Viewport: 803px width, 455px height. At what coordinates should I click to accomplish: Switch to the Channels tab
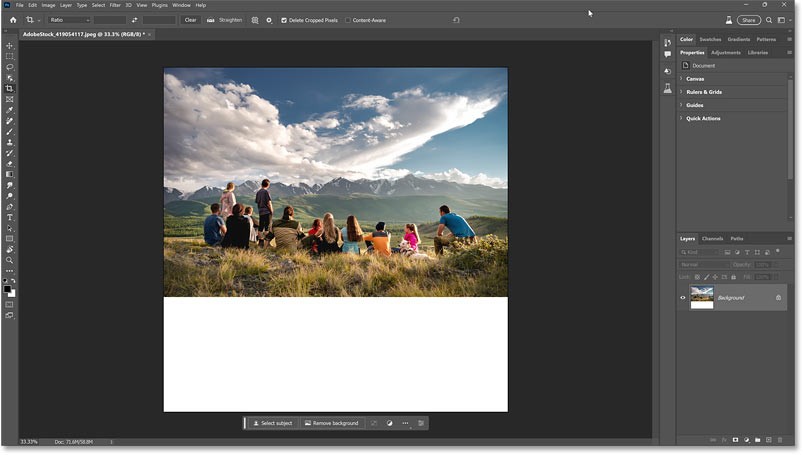pos(712,238)
